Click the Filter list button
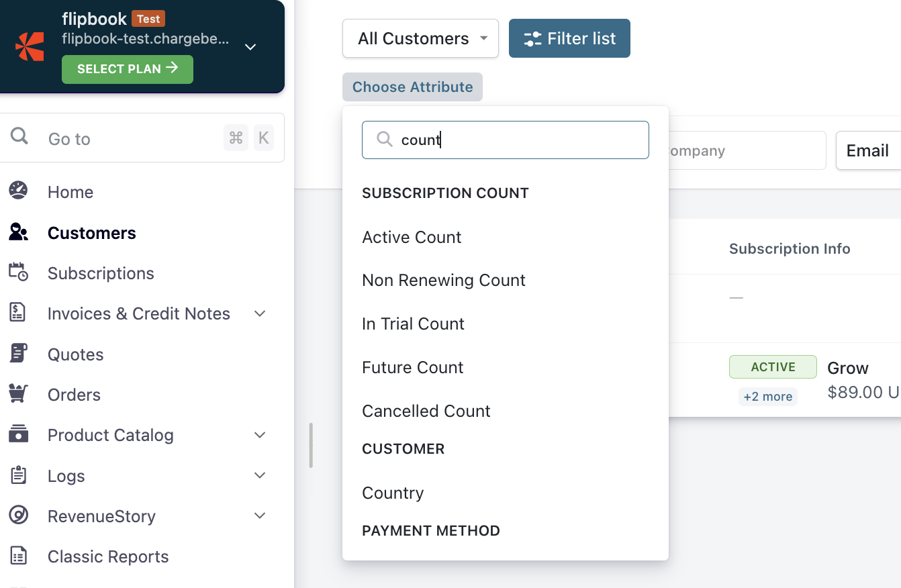 pyautogui.click(x=569, y=38)
